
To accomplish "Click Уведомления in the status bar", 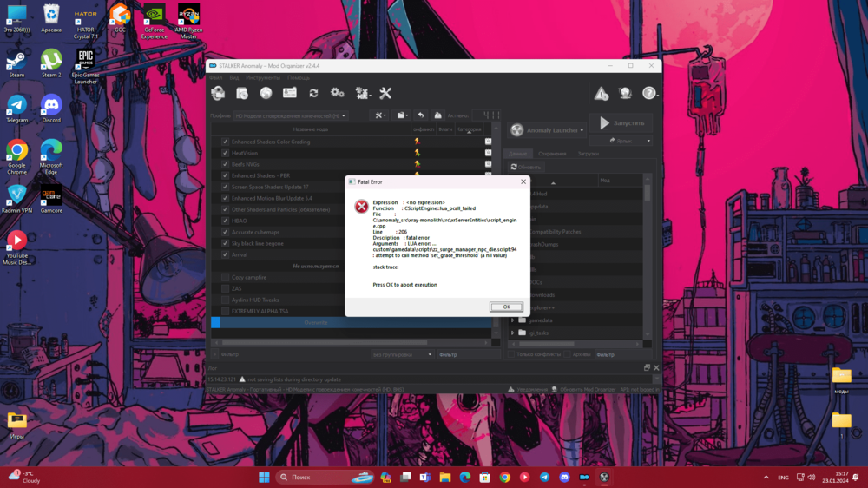I will (528, 389).
